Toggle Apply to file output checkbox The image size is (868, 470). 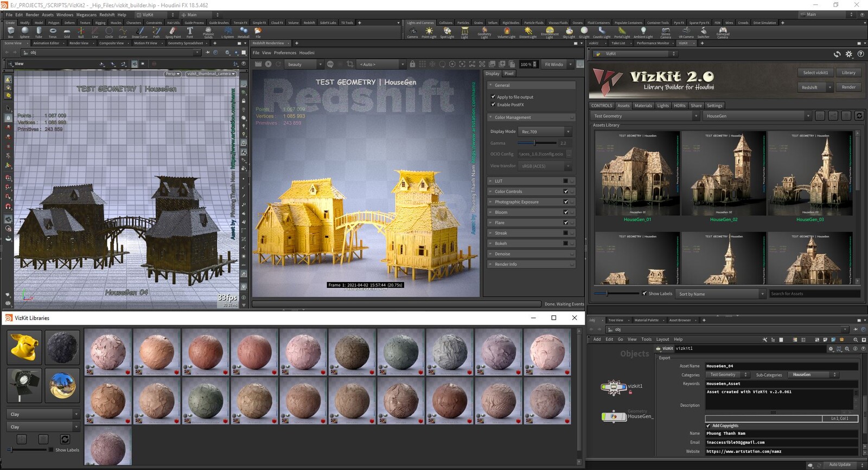coord(493,97)
